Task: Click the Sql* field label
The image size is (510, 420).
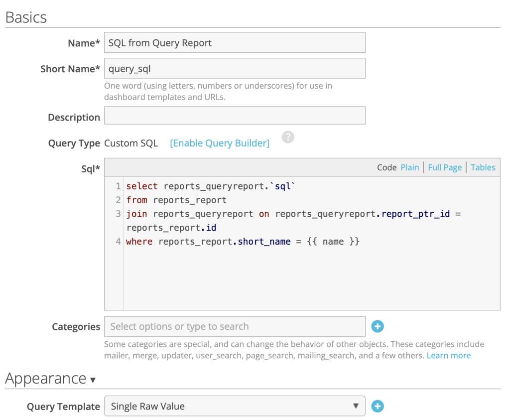Action: 91,169
